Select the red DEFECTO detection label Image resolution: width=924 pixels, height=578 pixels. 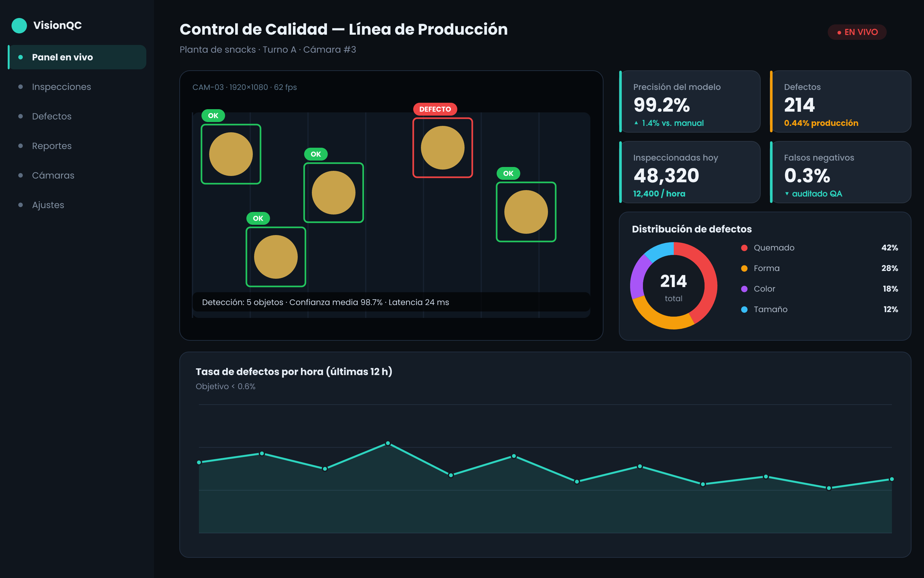point(435,109)
